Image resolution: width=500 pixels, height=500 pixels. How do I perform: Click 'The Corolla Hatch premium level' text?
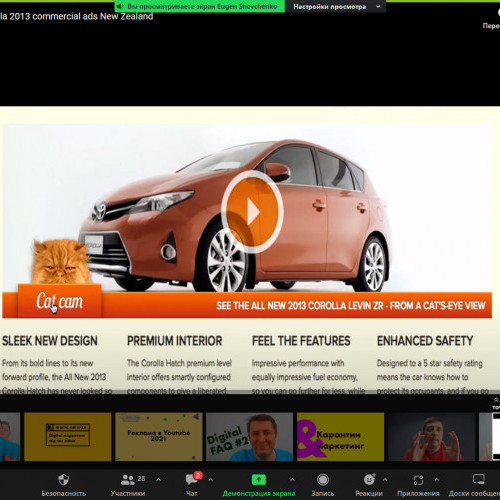point(179,363)
